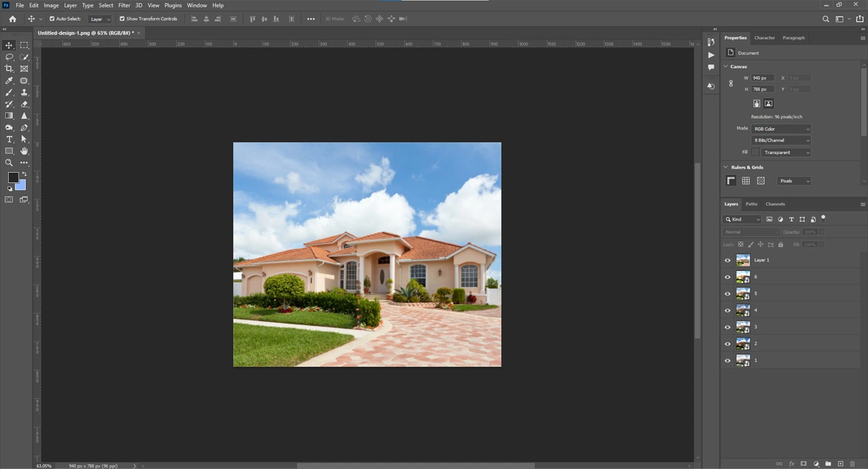Hide the Layer 1 layer visibility
The width and height of the screenshot is (868, 469).
coord(727,260)
